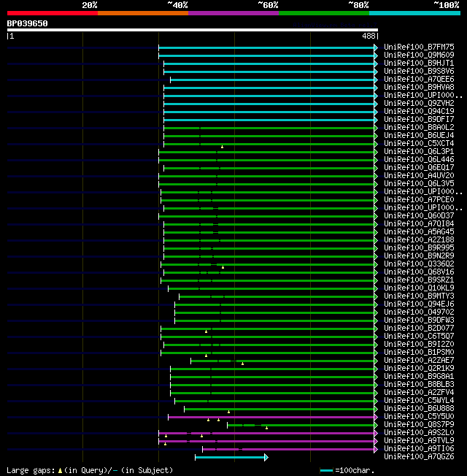Click the yellow gap marker on the UniRef100_B2D077 row

(x=206, y=331)
